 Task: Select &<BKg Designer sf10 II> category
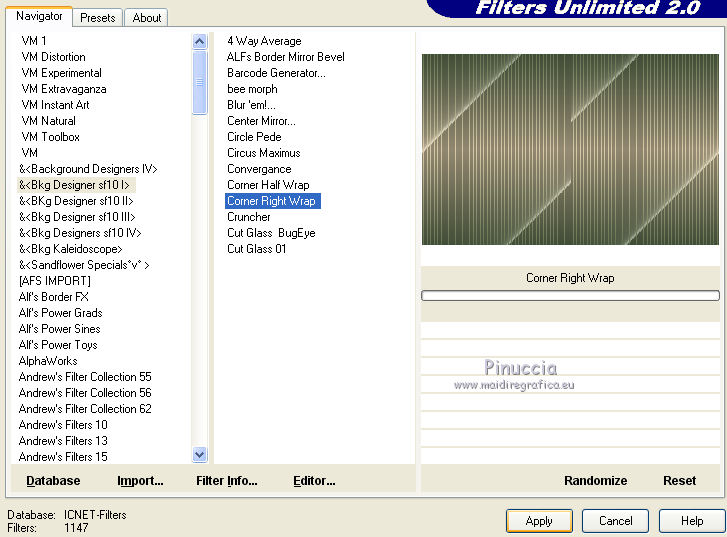[x=76, y=201]
